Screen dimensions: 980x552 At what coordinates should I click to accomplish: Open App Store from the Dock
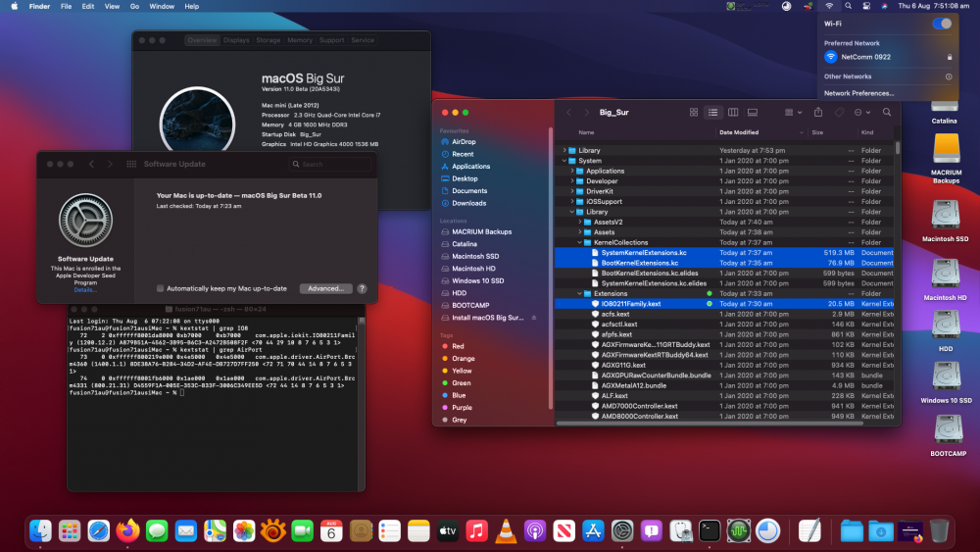[x=593, y=530]
